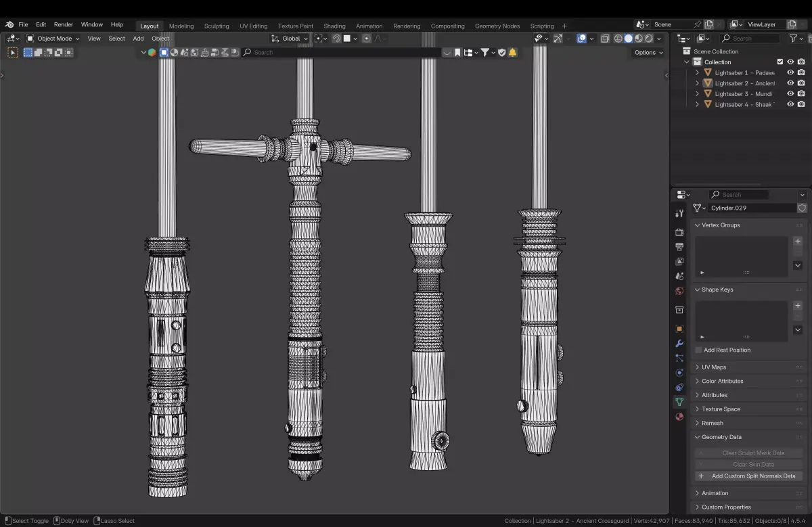
Task: Click the properties editor Search field
Action: pyautogui.click(x=738, y=195)
